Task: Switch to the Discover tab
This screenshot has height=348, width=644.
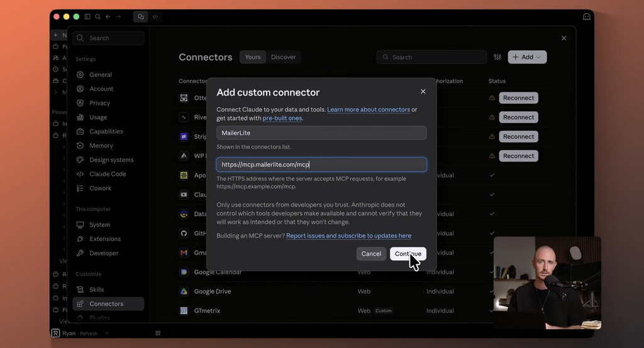Action: pyautogui.click(x=283, y=57)
